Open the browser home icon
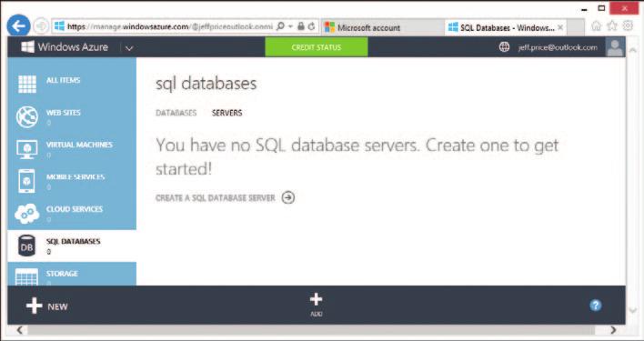 click(x=596, y=25)
